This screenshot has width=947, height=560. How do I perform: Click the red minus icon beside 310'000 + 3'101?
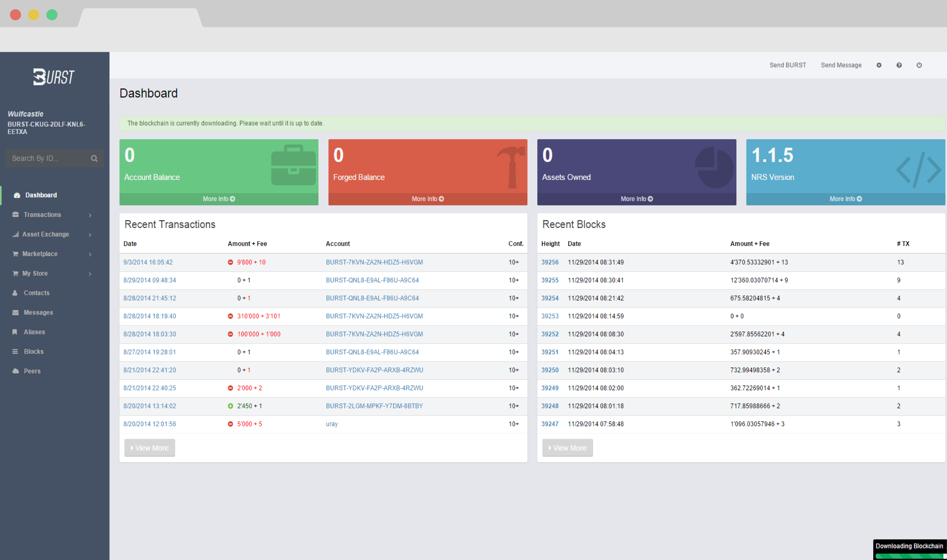[230, 316]
